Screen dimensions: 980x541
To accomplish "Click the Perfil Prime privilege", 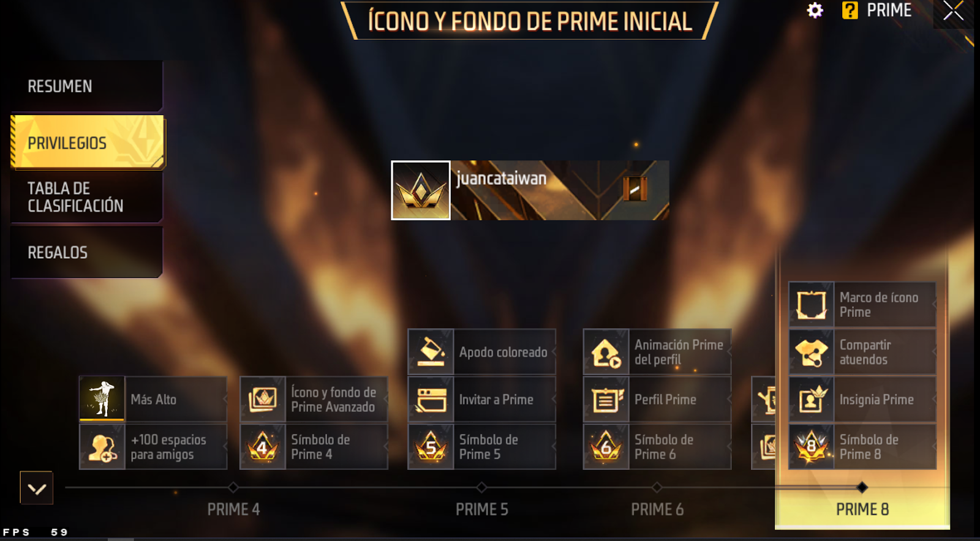I will tap(657, 399).
